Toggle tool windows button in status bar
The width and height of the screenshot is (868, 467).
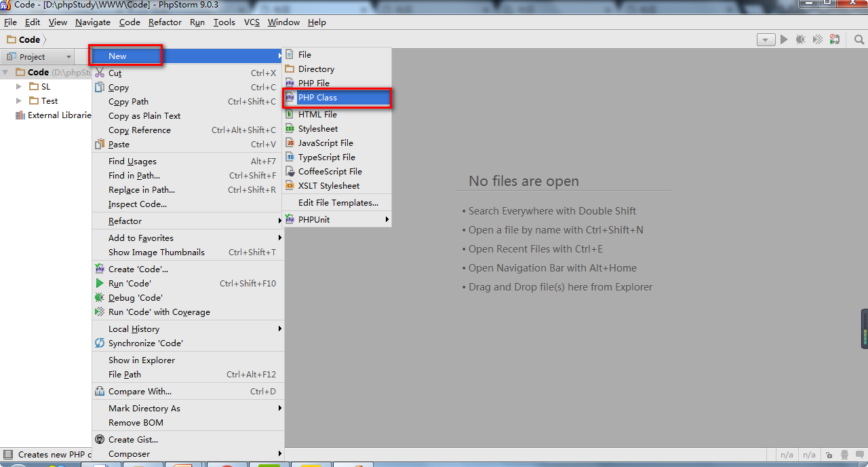[x=8, y=454]
